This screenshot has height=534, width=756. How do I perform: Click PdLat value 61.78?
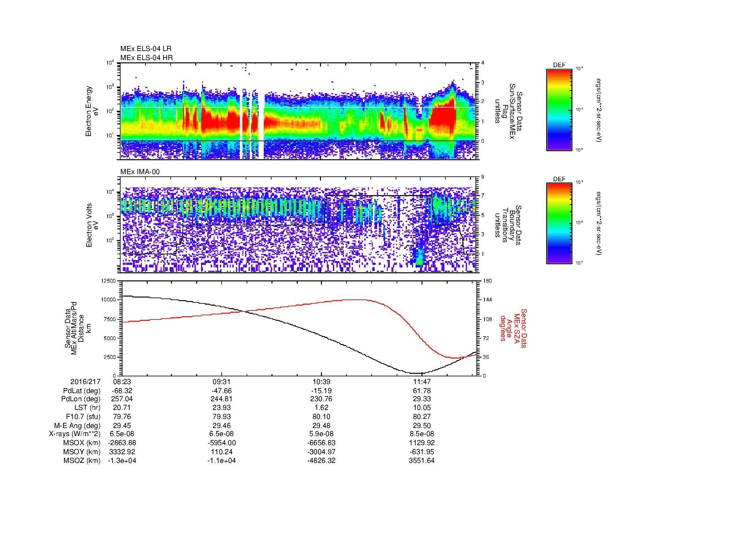(x=421, y=391)
